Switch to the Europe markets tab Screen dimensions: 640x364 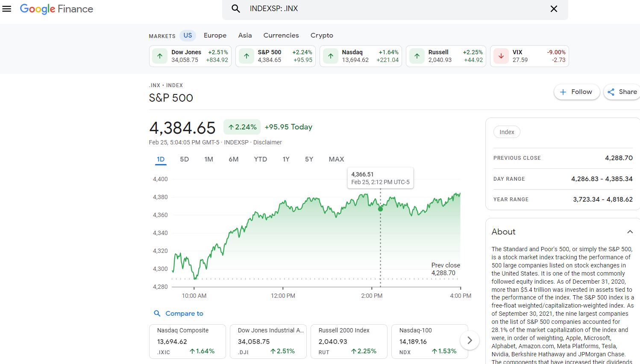pos(215,35)
